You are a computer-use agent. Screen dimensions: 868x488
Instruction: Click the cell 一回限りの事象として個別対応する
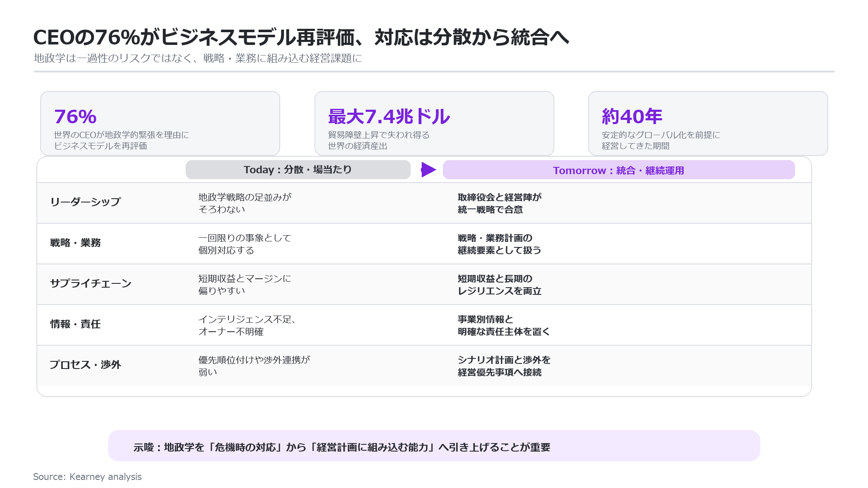[245, 244]
